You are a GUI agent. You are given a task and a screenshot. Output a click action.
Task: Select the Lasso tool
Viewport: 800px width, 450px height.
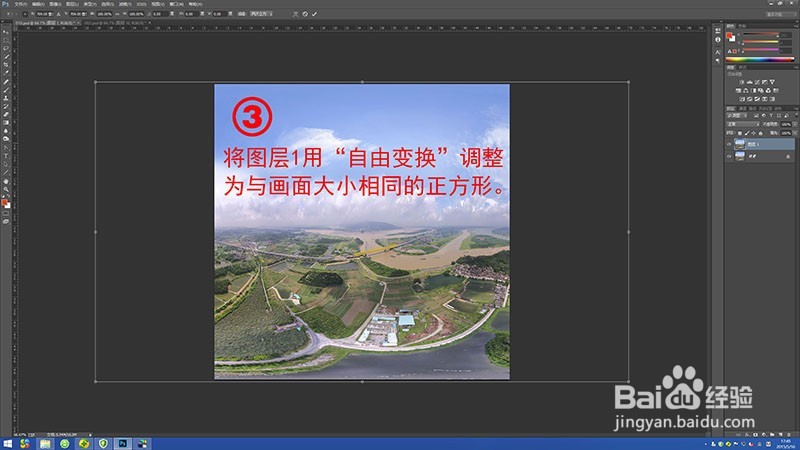coord(6,48)
